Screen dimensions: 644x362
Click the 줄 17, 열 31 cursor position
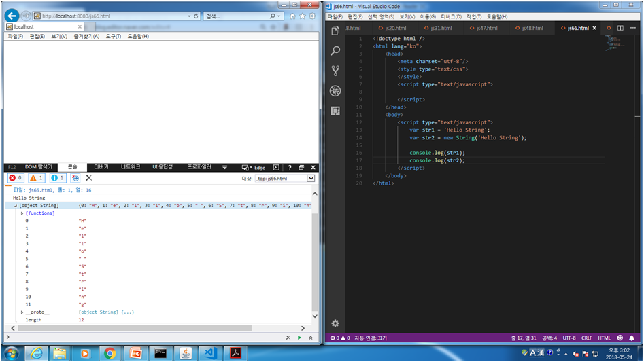pyautogui.click(x=523, y=338)
